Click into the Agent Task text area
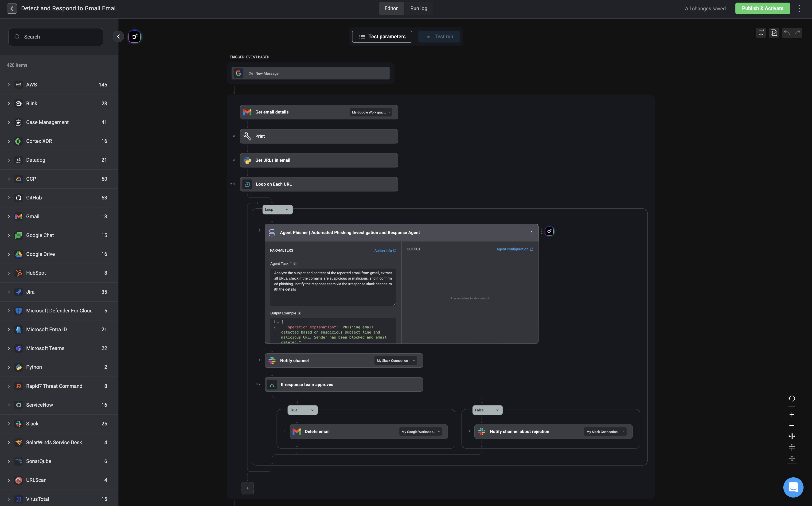 (333, 287)
